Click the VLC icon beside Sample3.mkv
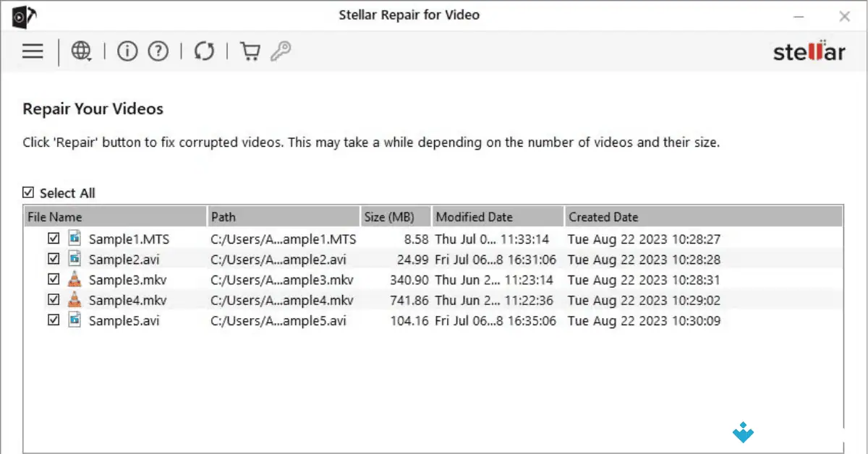868x454 pixels. pos(75,279)
